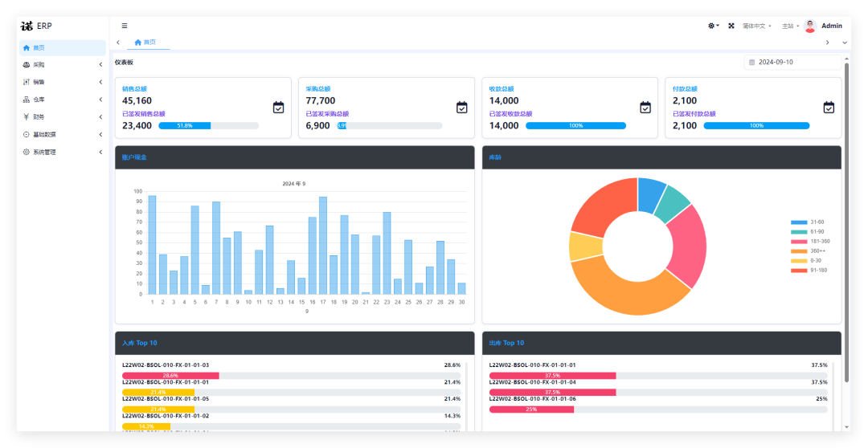Screen dimensions: 868x448
Task: Expand the 财务 menu using its chevron
Action: click(x=100, y=116)
